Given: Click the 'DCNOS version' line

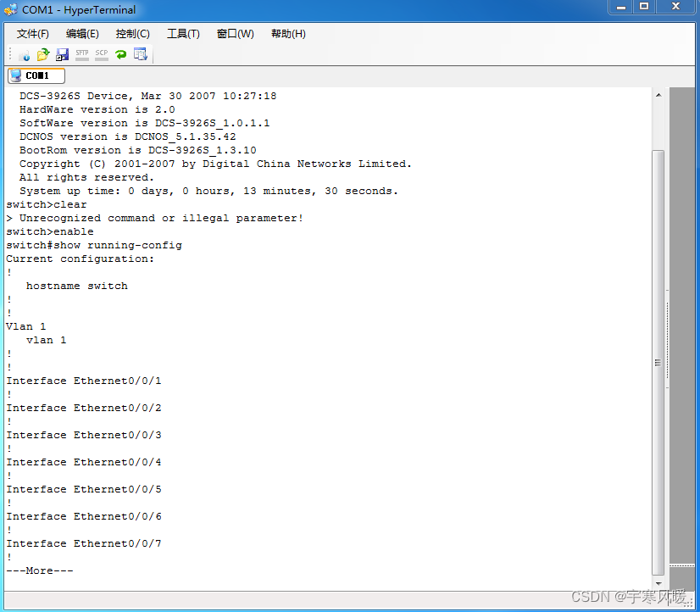Looking at the screenshot, I should click(127, 137).
